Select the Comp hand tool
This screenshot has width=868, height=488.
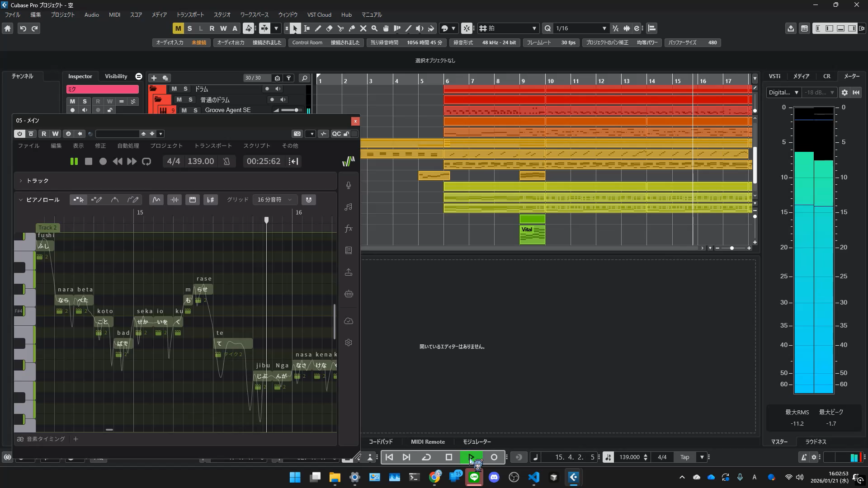coord(386,28)
